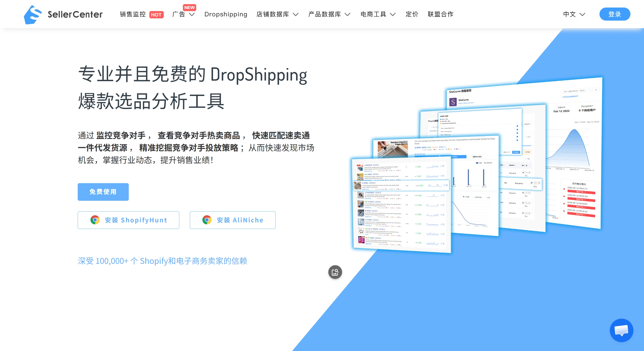Open the live chat bubble
Viewport: 644px width, 351px height.
[622, 330]
